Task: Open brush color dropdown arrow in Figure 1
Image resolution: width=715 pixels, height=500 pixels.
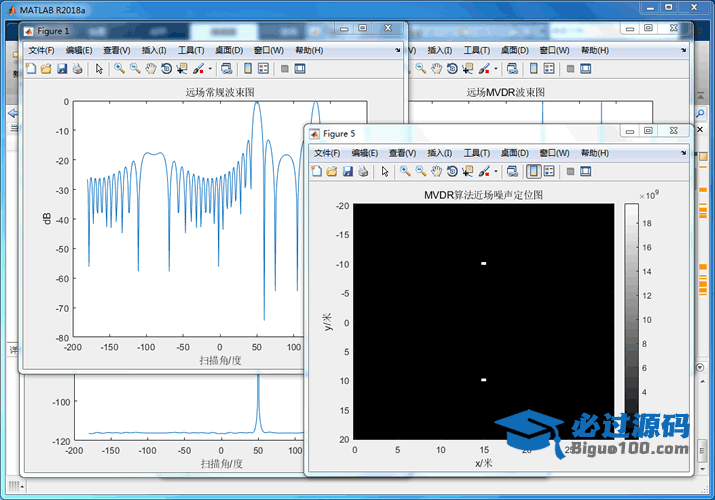Action: pos(210,69)
